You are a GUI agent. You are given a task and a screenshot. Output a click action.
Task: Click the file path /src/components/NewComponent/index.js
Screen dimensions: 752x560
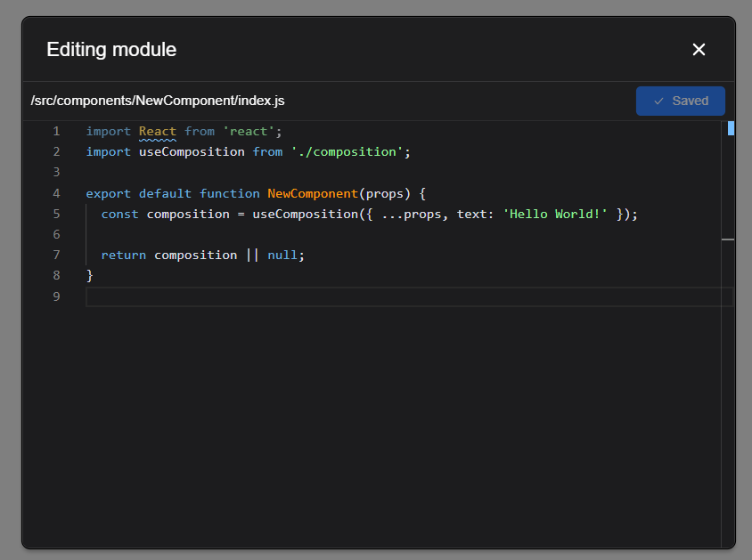click(x=158, y=101)
